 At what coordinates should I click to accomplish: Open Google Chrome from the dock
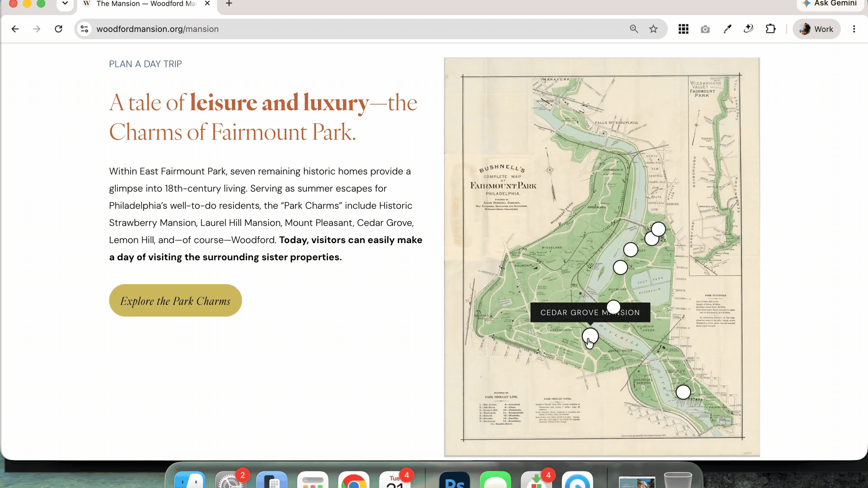coord(354,481)
